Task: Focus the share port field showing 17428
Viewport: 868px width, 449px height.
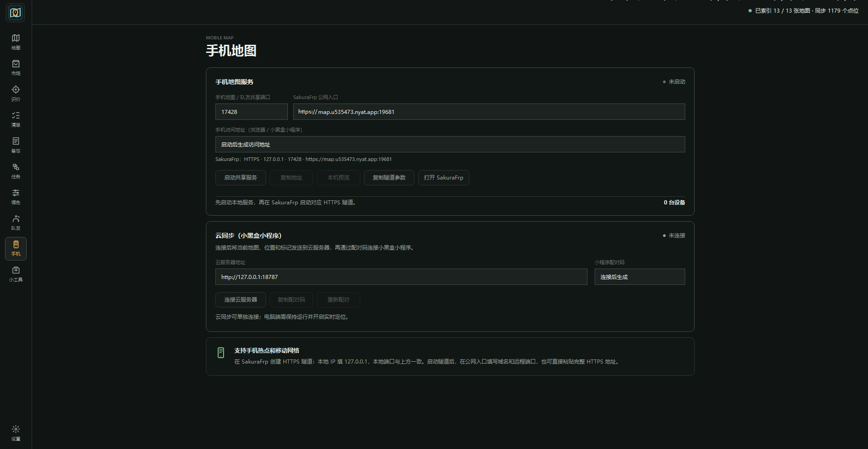Action: coord(252,112)
